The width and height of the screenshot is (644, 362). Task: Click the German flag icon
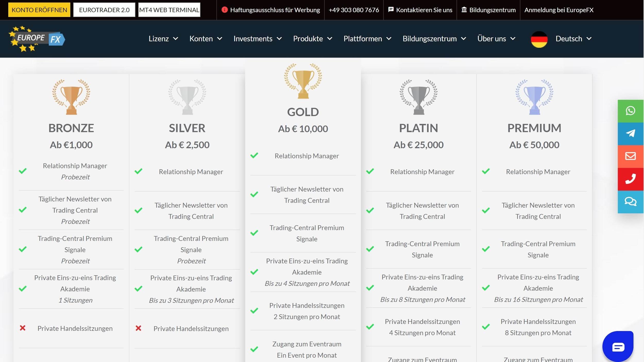pos(539,39)
